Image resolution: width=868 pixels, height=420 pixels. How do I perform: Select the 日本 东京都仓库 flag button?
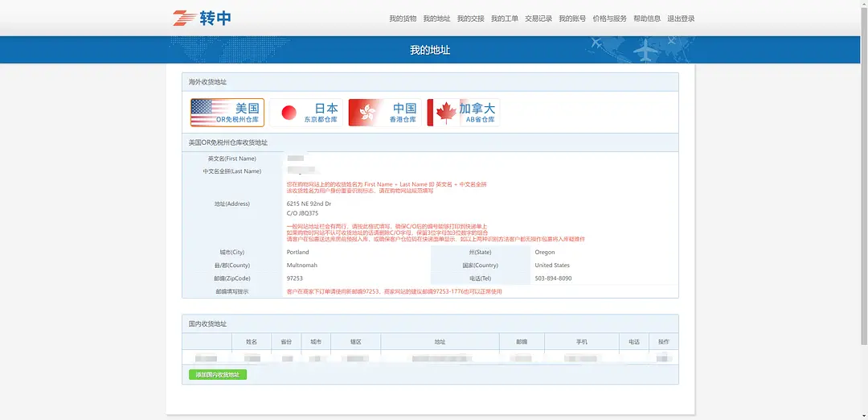click(x=305, y=113)
